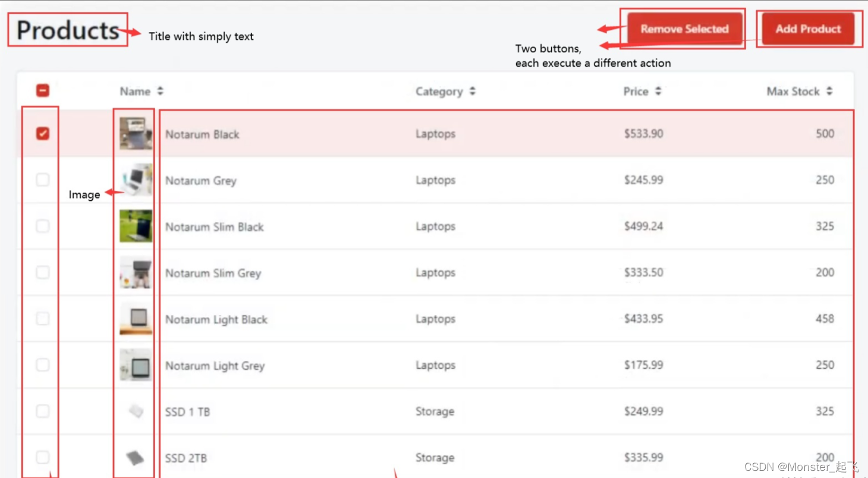Image resolution: width=868 pixels, height=478 pixels.
Task: Check the SSD 1 TB row checkbox
Action: 43,411
